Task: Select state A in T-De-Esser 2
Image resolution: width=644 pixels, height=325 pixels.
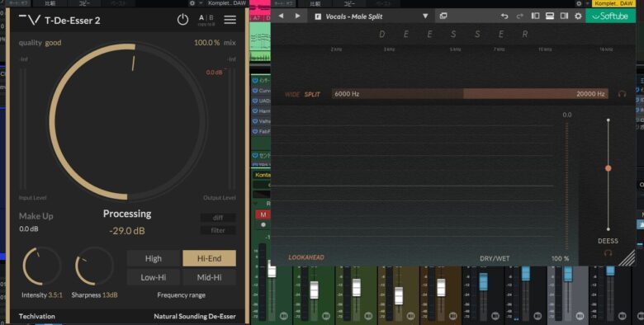Action: point(201,17)
